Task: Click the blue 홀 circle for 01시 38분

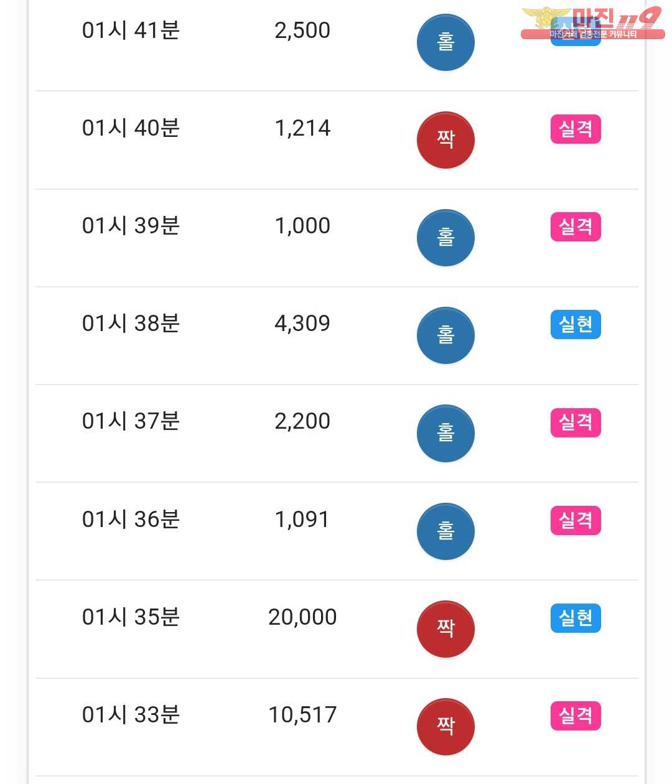Action: pos(446,335)
